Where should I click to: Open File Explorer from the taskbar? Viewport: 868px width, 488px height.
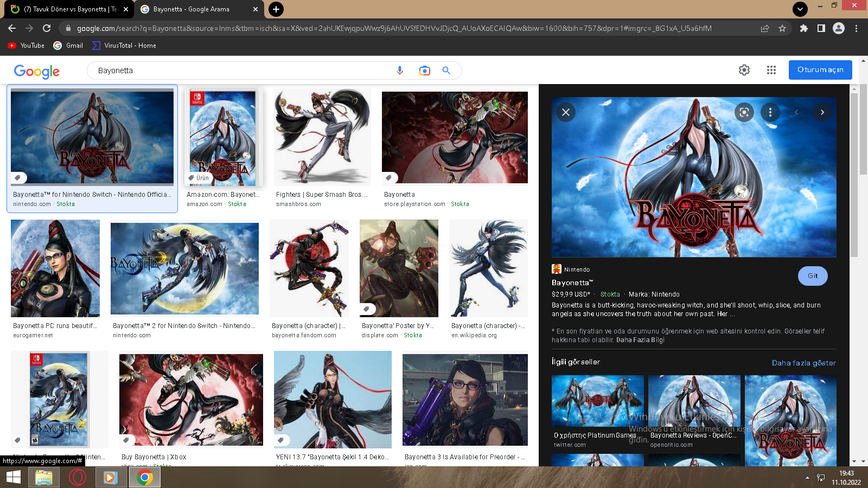tap(44, 477)
